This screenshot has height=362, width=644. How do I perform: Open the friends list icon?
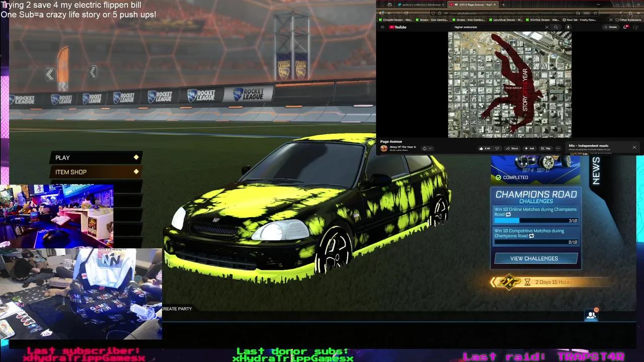point(591,315)
